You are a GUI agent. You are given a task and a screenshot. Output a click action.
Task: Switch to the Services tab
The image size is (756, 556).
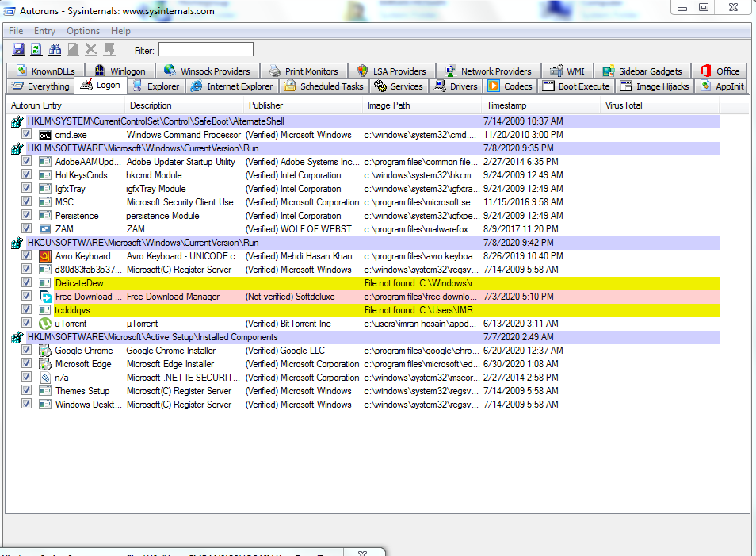pos(399,86)
